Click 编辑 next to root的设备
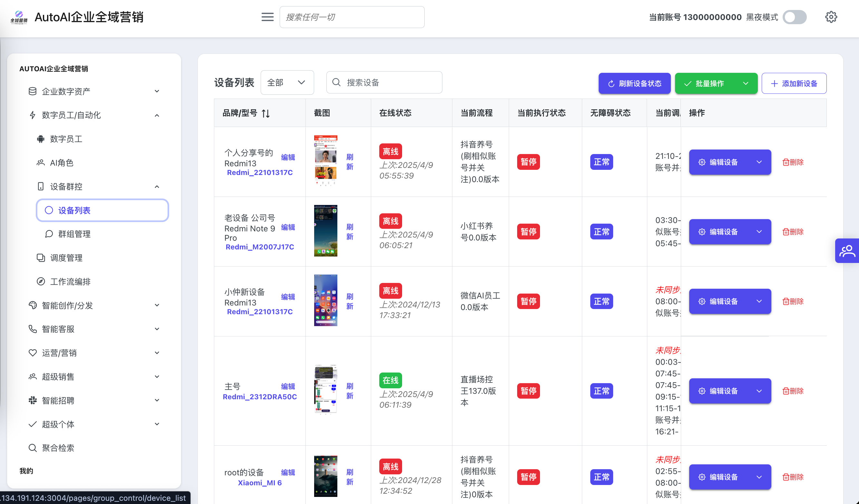 coord(288,473)
